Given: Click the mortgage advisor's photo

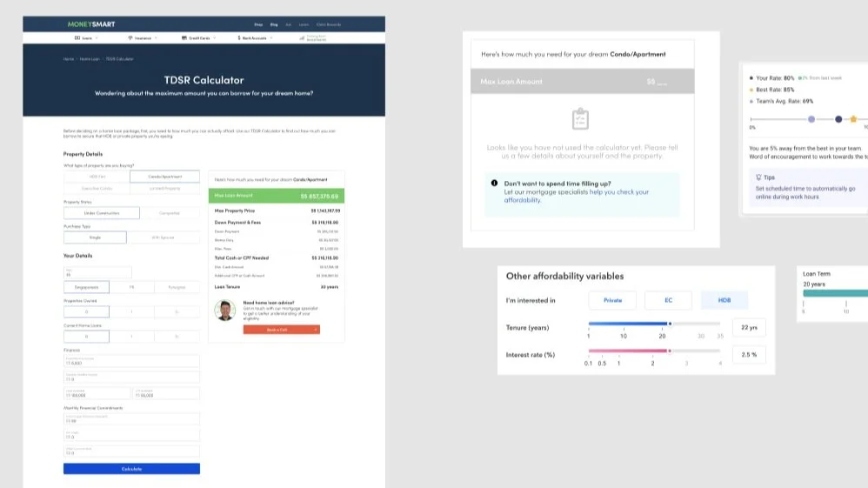Looking at the screenshot, I should (x=224, y=311).
